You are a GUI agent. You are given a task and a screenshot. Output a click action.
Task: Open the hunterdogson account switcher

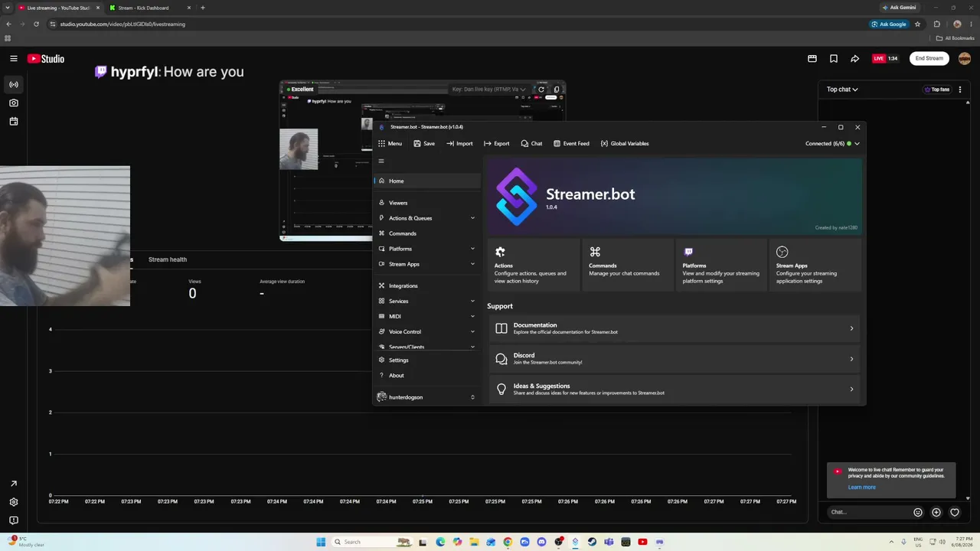428,397
